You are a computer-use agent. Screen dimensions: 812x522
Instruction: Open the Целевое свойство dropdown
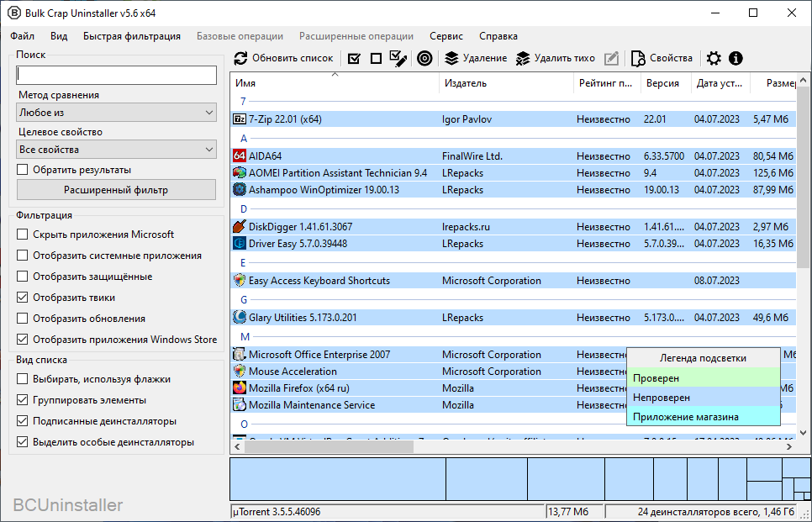[117, 150]
